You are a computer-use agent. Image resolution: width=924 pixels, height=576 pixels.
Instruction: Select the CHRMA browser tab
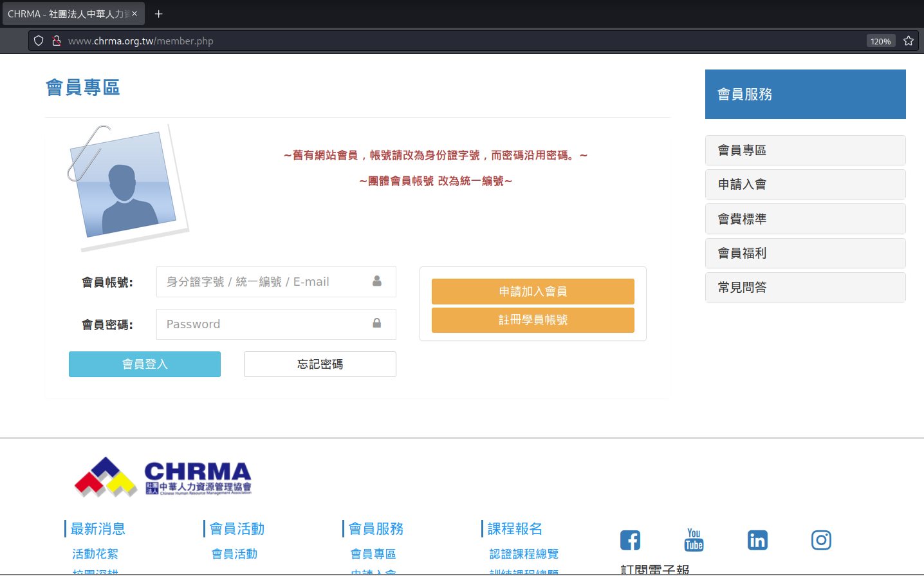tap(73, 14)
